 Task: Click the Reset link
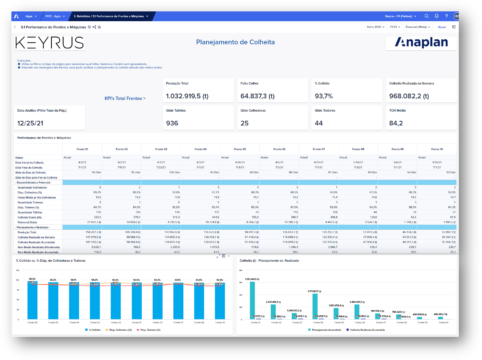click(x=442, y=27)
